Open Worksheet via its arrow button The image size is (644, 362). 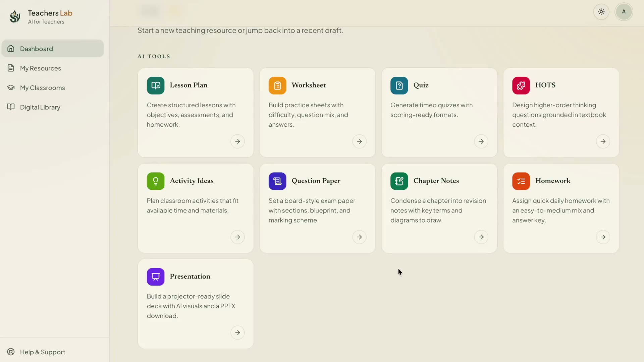point(359,141)
